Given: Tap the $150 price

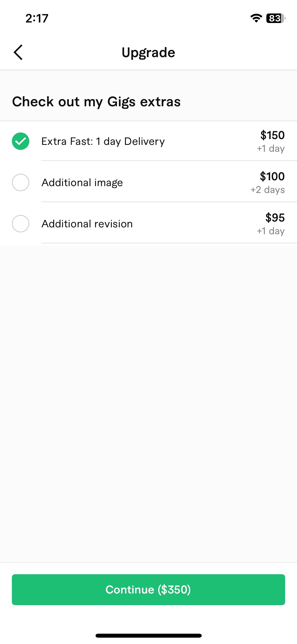Looking at the screenshot, I should point(272,135).
